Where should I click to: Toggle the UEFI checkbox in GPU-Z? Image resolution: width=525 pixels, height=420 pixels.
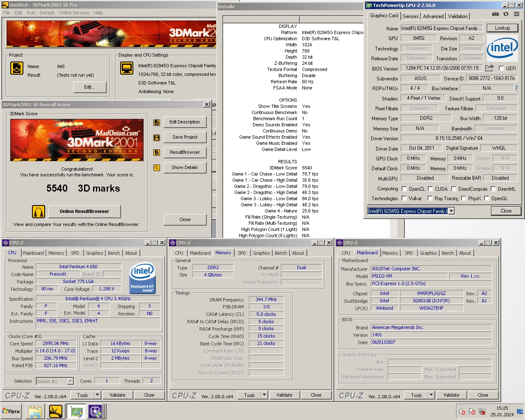point(501,68)
